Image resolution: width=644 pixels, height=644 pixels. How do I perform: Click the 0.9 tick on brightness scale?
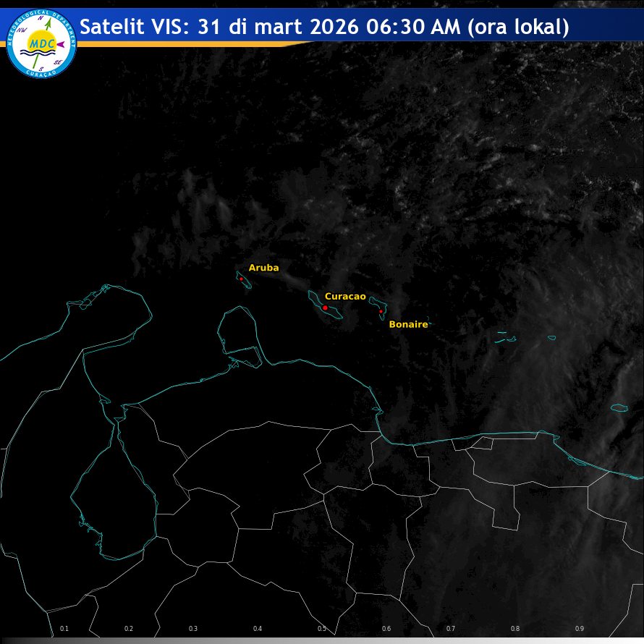coord(580,629)
